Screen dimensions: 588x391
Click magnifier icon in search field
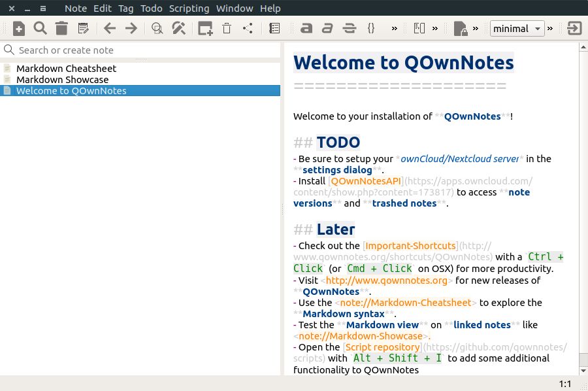tap(9, 50)
